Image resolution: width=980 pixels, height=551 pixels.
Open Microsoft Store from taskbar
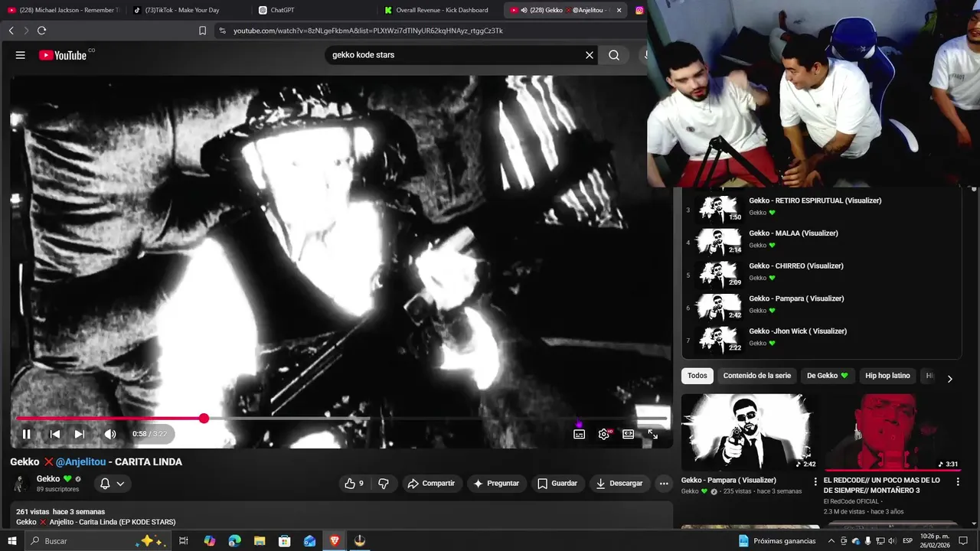tap(284, 541)
